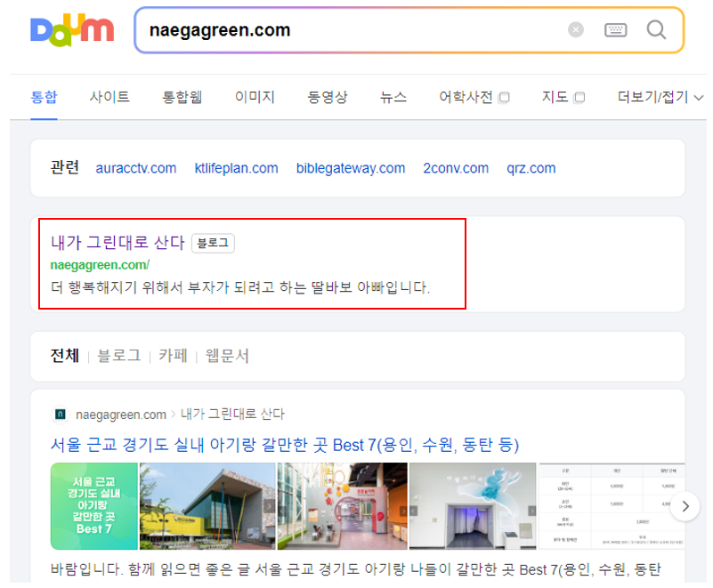Click the magnifier search icon
Screen dimensions: 713x588
tap(656, 31)
